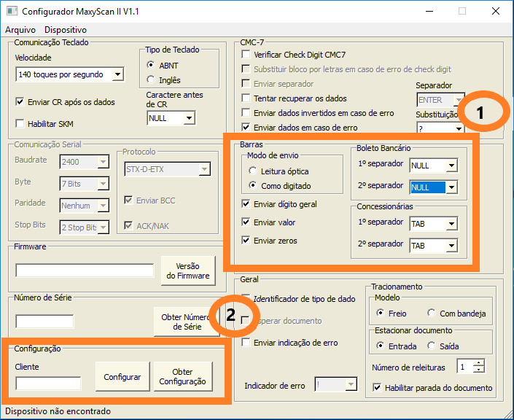This screenshot has height=420, width=514.
Task: Click the Obter Configuração button
Action: (x=182, y=377)
